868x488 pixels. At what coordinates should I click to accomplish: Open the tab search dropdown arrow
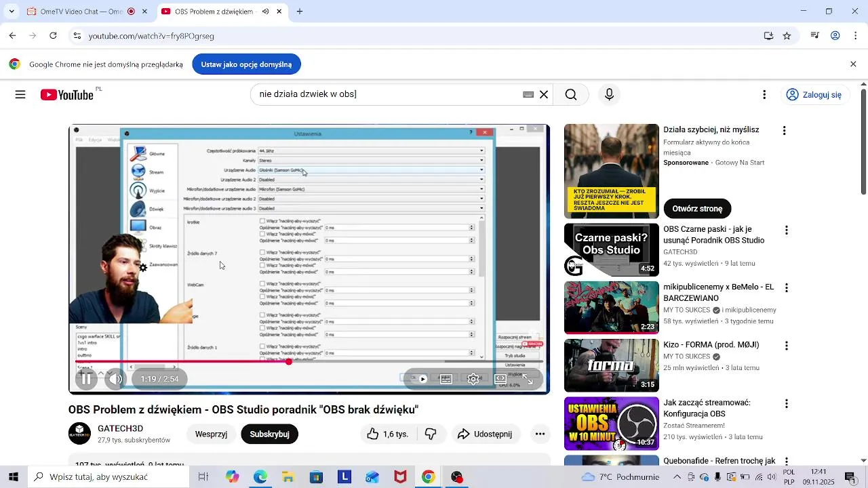click(12, 12)
